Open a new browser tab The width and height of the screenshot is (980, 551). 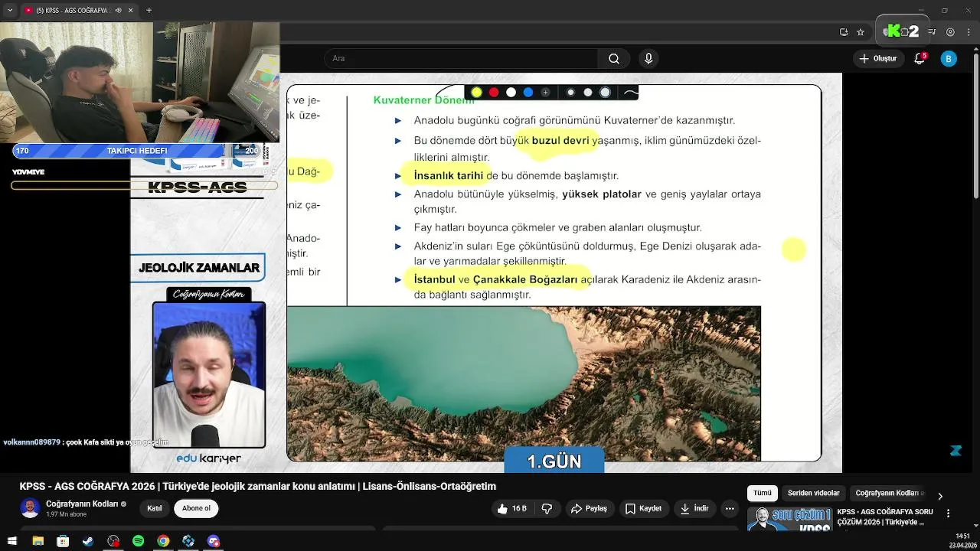click(149, 11)
